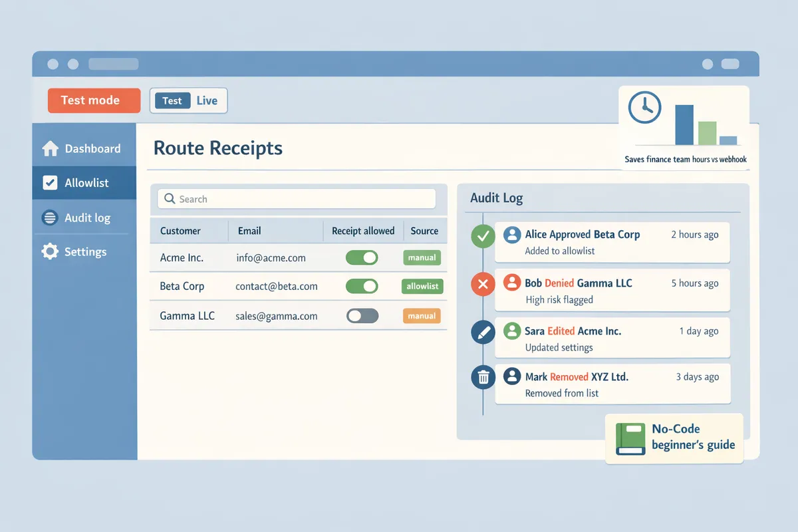This screenshot has width=798, height=532.
Task: Switch to the Live tab
Action: [x=207, y=100]
